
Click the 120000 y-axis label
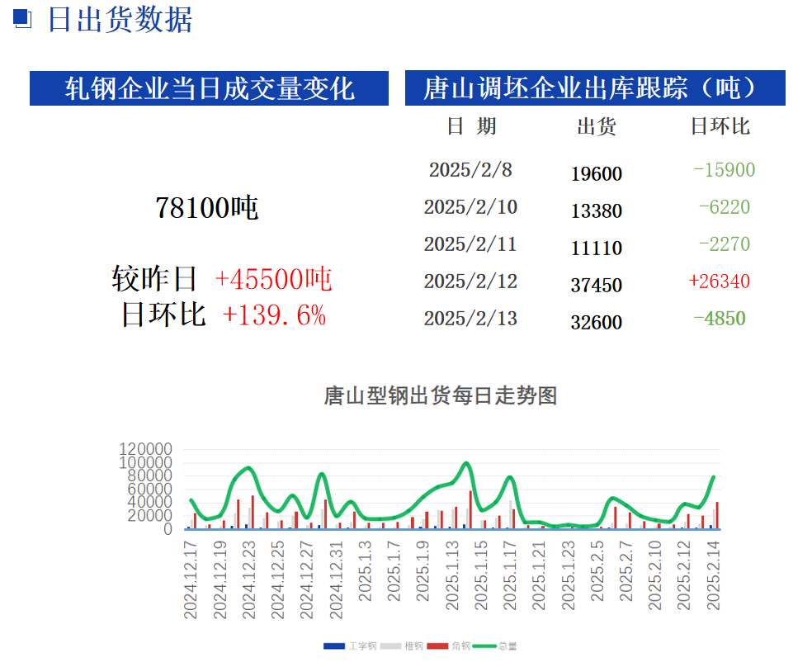point(145,450)
